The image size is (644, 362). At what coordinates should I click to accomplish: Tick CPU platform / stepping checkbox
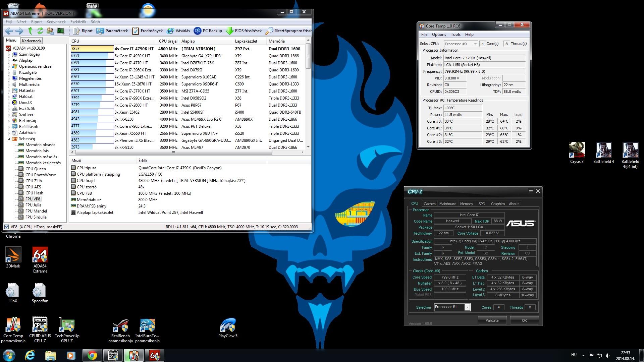click(x=73, y=174)
